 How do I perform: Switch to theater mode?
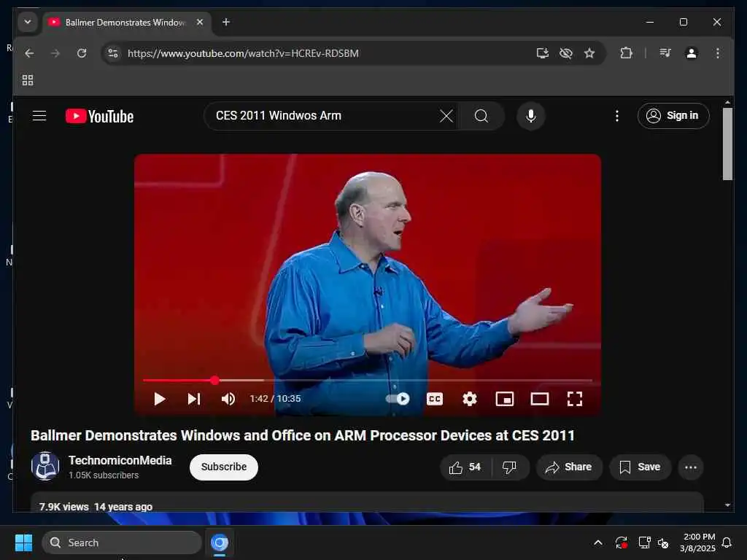coord(539,399)
